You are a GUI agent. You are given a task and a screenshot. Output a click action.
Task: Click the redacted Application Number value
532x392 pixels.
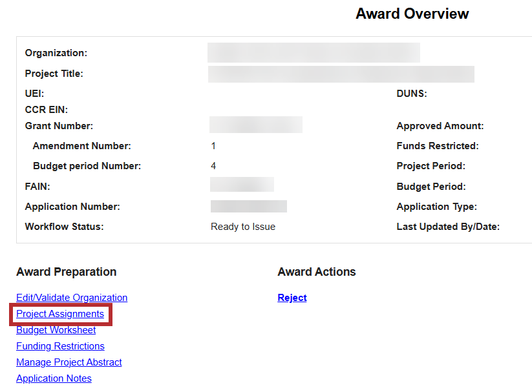(249, 207)
